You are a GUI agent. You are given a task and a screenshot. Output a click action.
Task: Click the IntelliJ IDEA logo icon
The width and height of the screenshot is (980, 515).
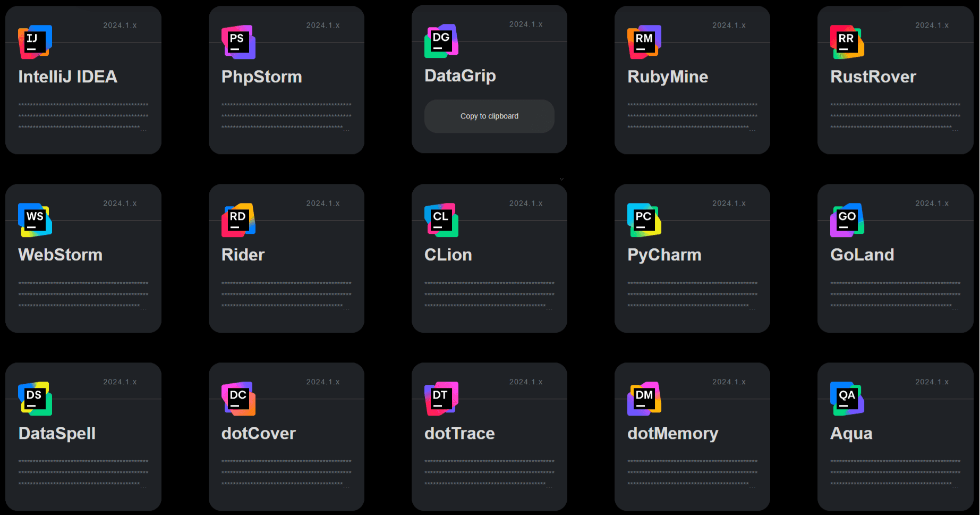pyautogui.click(x=35, y=42)
